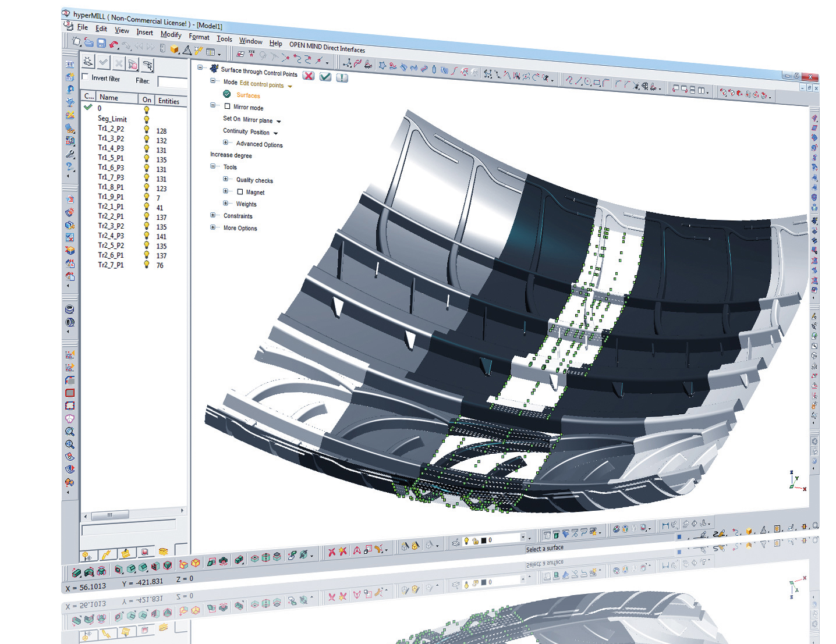
Task: Tick the Mirror mode checkbox
Action: tap(228, 106)
